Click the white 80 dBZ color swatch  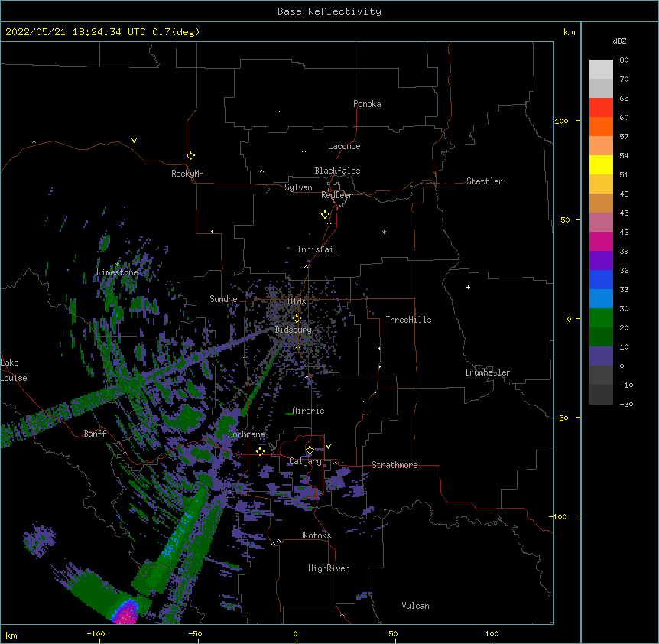(601, 70)
